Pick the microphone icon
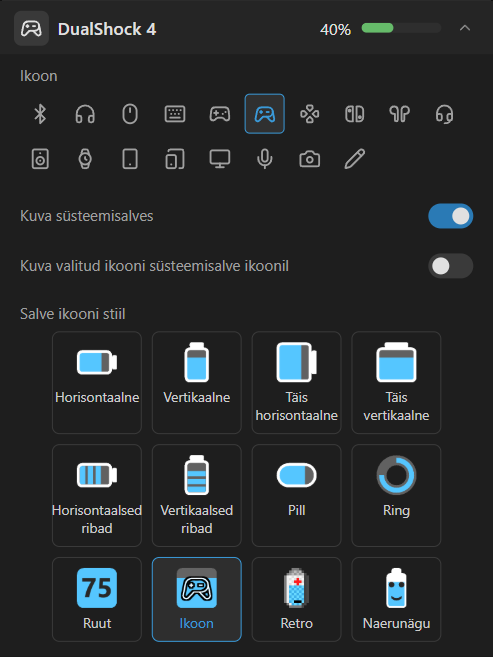 point(265,159)
